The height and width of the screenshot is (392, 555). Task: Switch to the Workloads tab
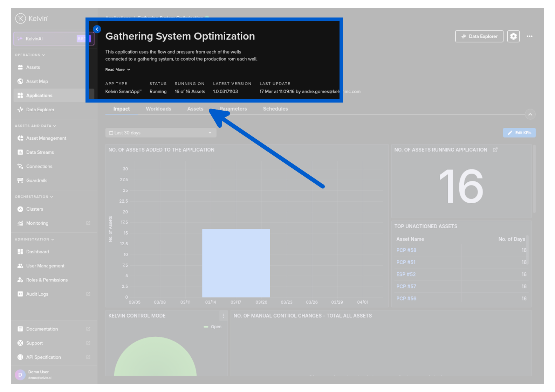158,109
